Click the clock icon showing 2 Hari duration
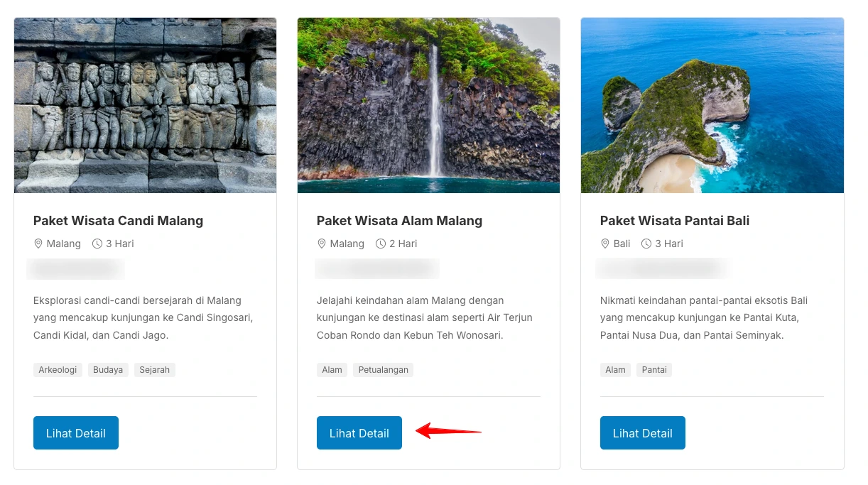 (x=381, y=244)
